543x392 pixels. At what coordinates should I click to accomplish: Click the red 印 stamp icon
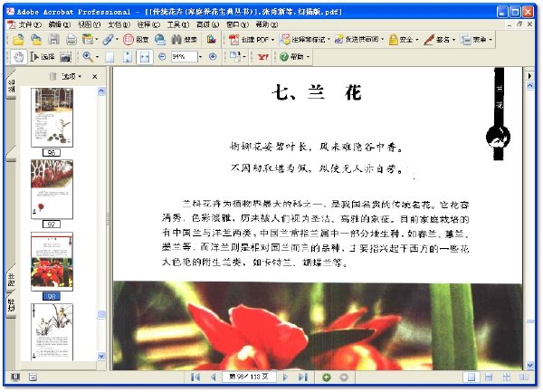tap(129, 40)
